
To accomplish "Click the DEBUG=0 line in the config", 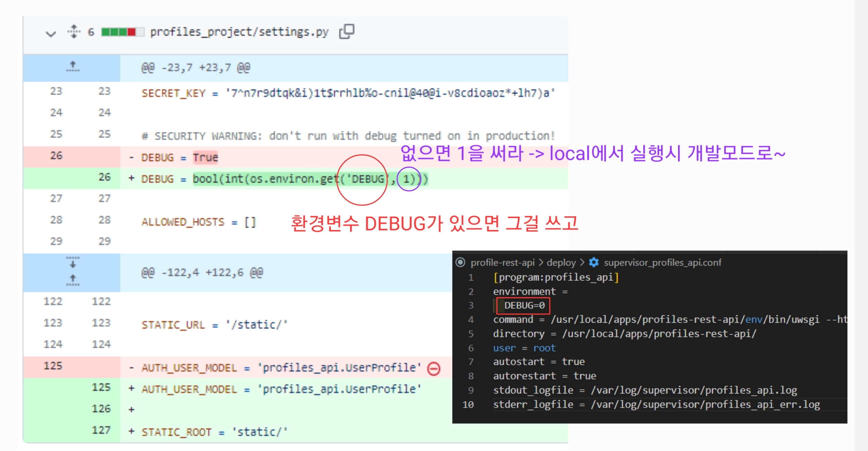I will coord(524,305).
